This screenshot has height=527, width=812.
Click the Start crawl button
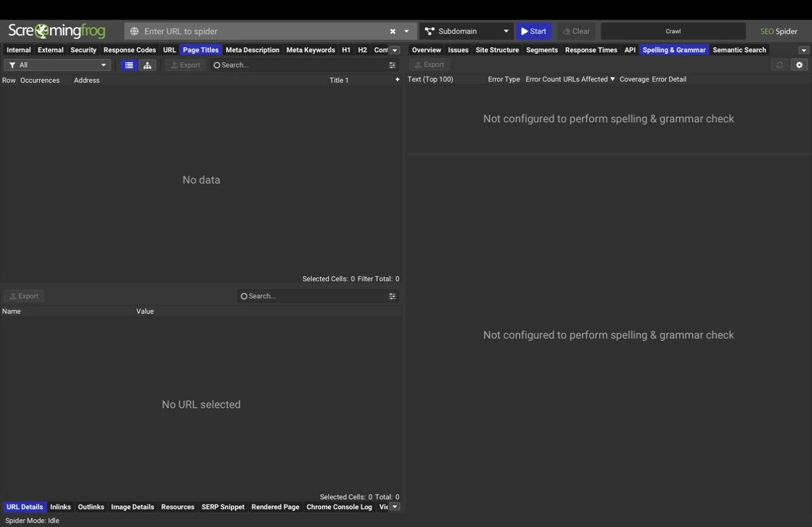coord(533,31)
